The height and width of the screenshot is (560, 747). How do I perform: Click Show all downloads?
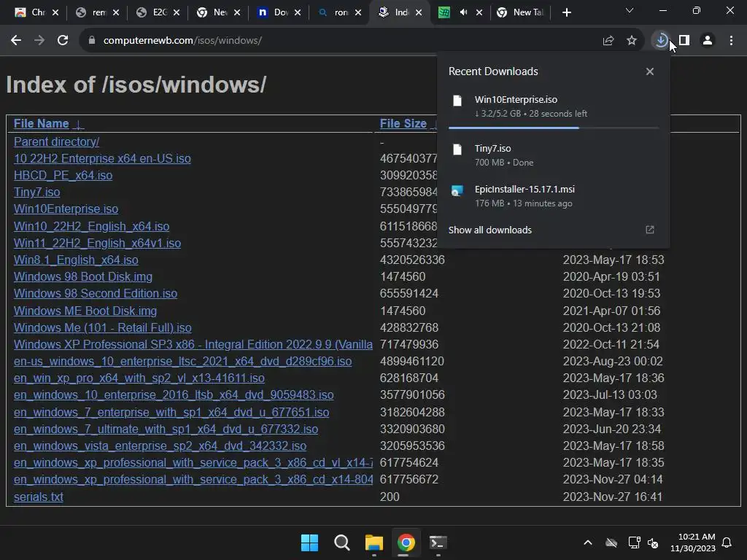coord(489,230)
